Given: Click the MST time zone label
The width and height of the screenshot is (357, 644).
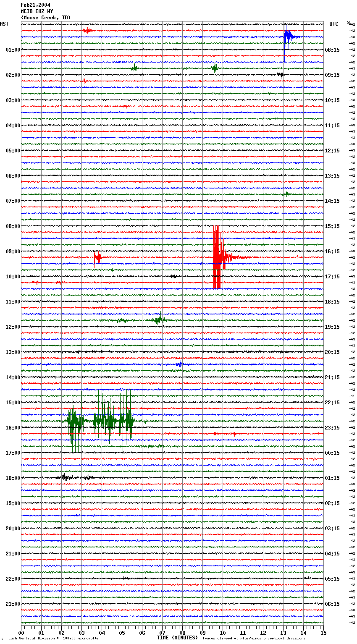Looking at the screenshot, I should 4,24.
